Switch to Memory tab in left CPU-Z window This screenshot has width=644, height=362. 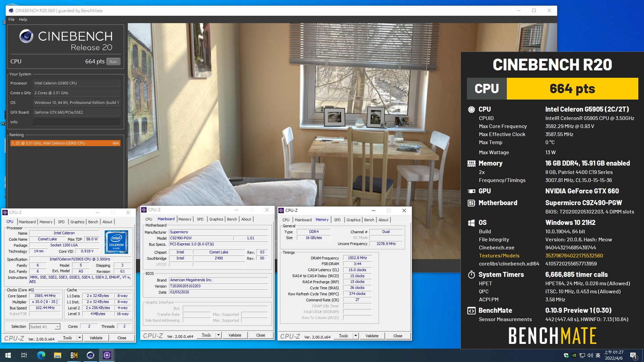coord(46,222)
